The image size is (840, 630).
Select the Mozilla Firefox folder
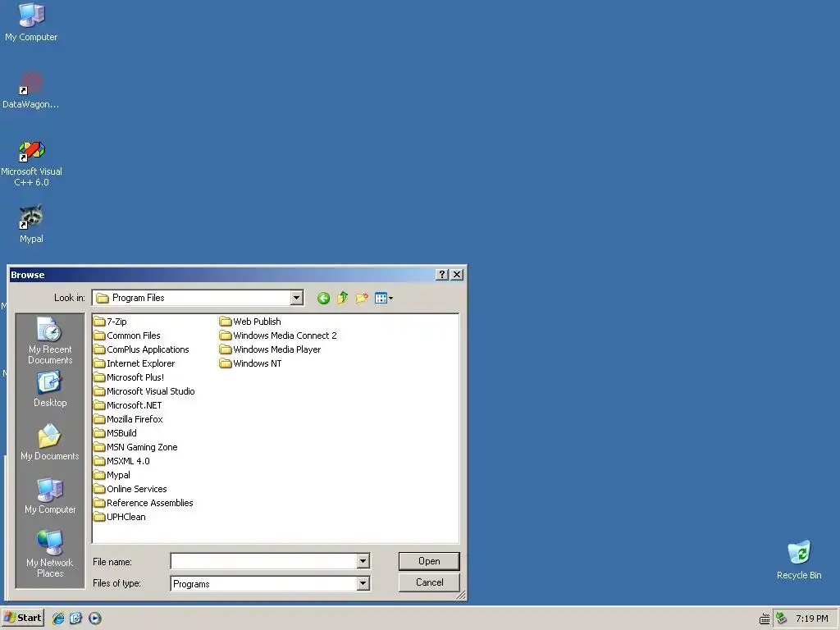click(x=129, y=419)
